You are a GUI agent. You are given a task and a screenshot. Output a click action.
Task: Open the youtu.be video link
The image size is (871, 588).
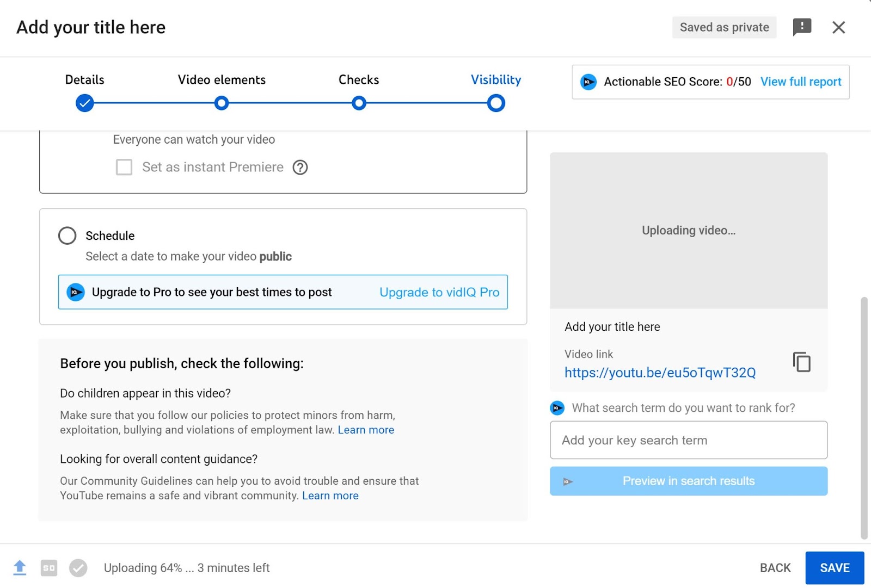tap(660, 373)
